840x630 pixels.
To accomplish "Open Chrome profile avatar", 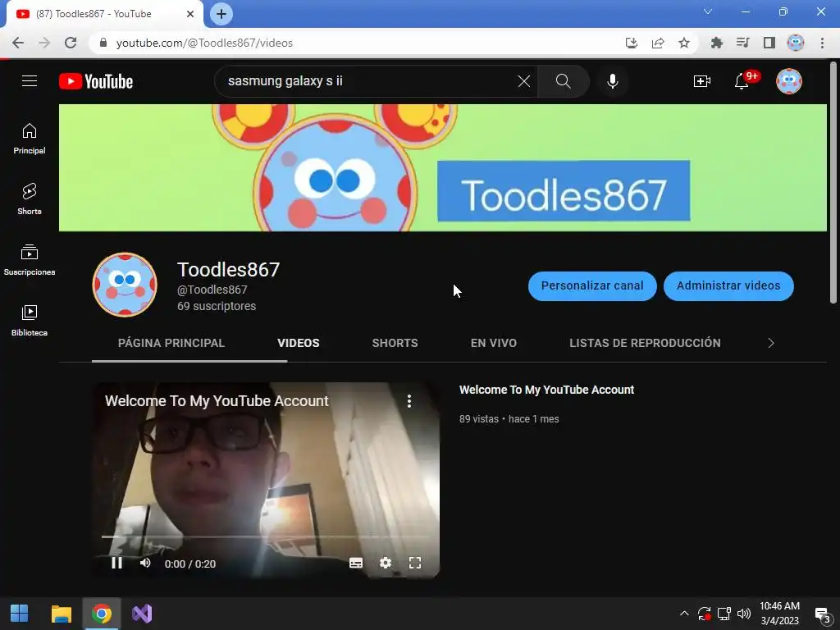I will 796,43.
